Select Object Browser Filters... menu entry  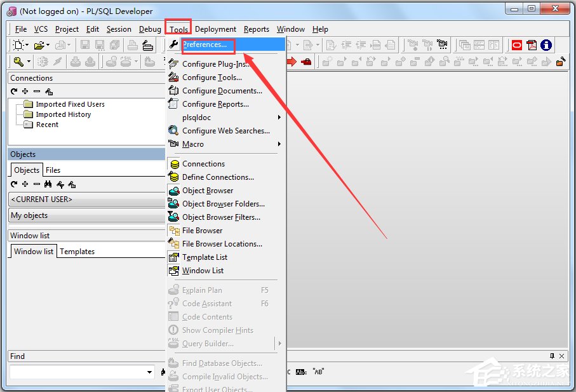point(226,217)
